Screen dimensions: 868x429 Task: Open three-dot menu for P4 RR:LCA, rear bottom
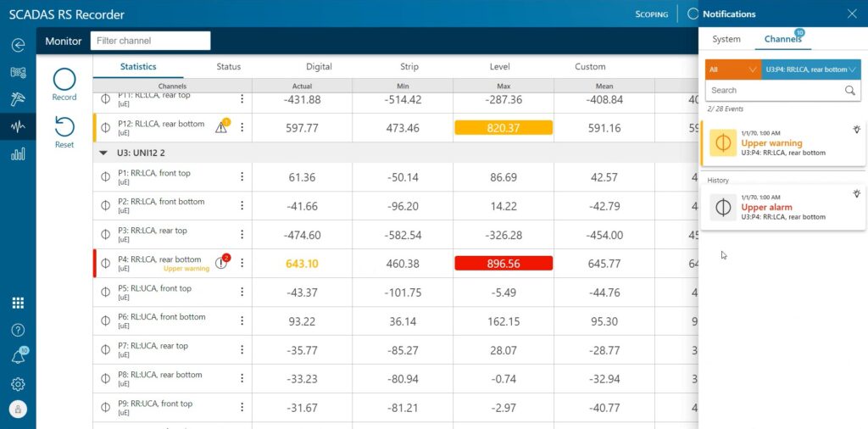coord(242,263)
